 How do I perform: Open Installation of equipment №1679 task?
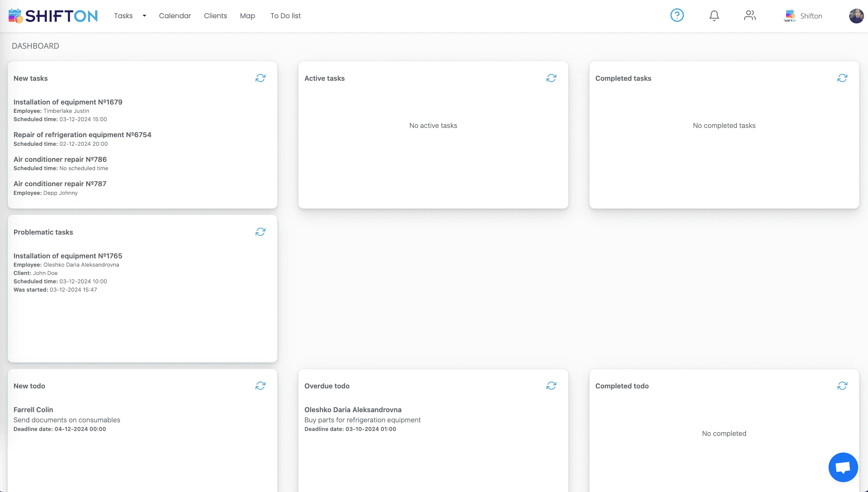tap(68, 102)
